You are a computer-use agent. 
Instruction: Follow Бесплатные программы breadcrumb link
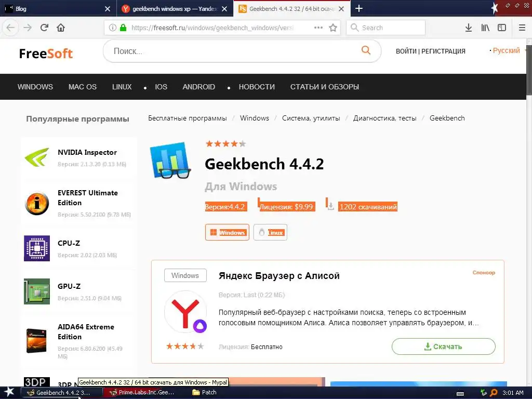187,118
